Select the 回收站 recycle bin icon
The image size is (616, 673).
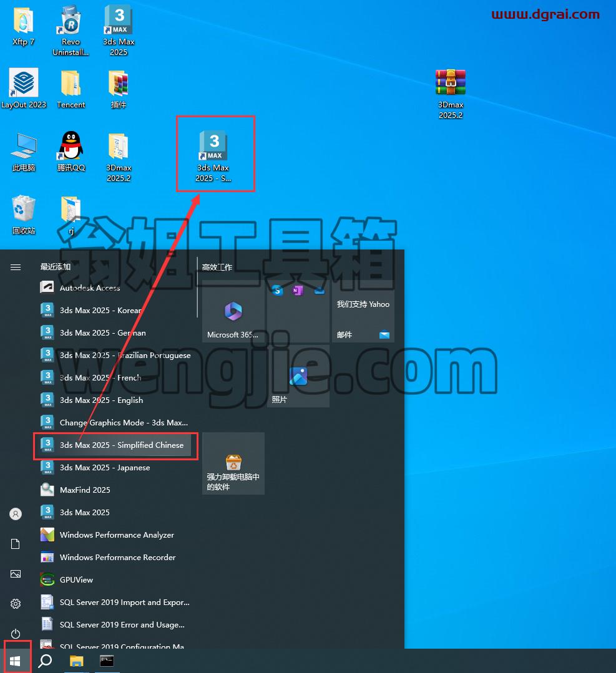pyautogui.click(x=24, y=215)
